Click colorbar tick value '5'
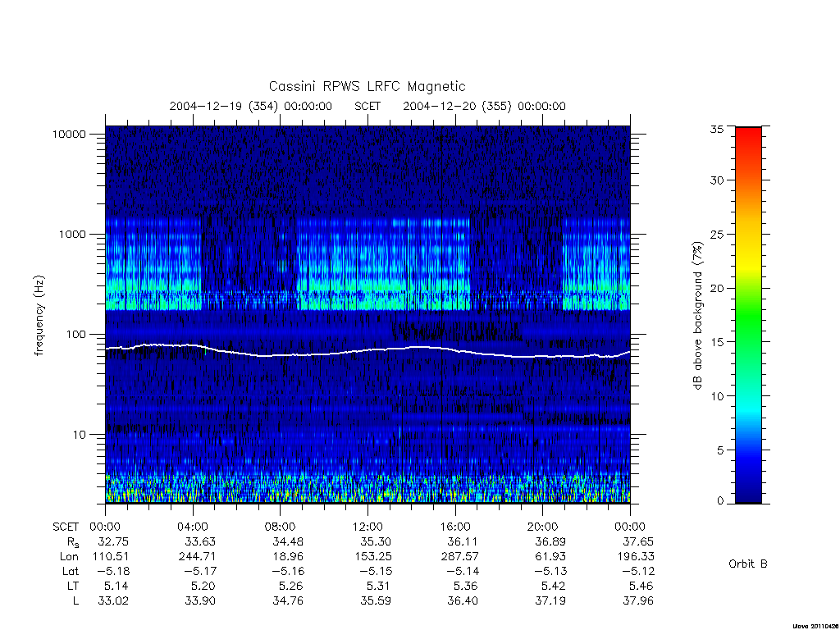Image resolution: width=840 pixels, height=630 pixels. click(720, 450)
